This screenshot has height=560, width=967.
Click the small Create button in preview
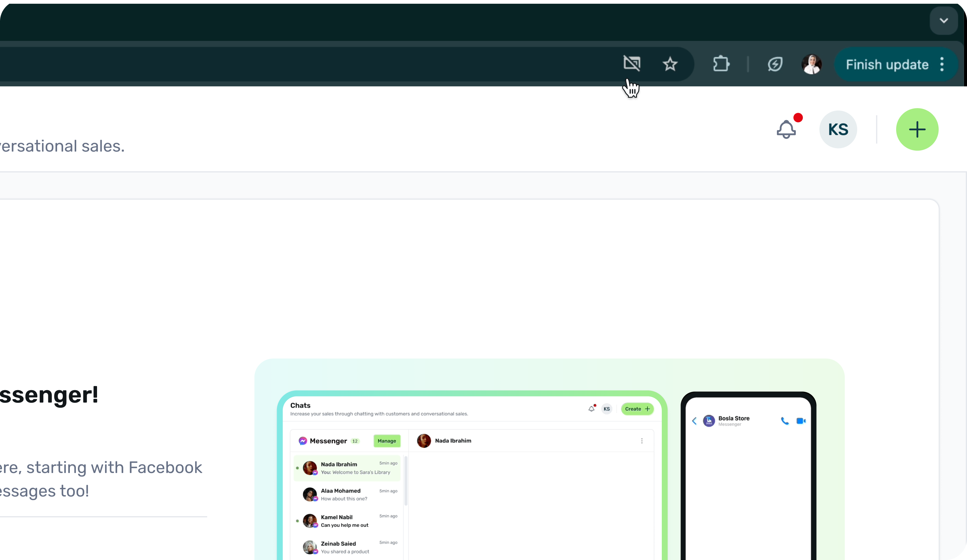tap(637, 409)
